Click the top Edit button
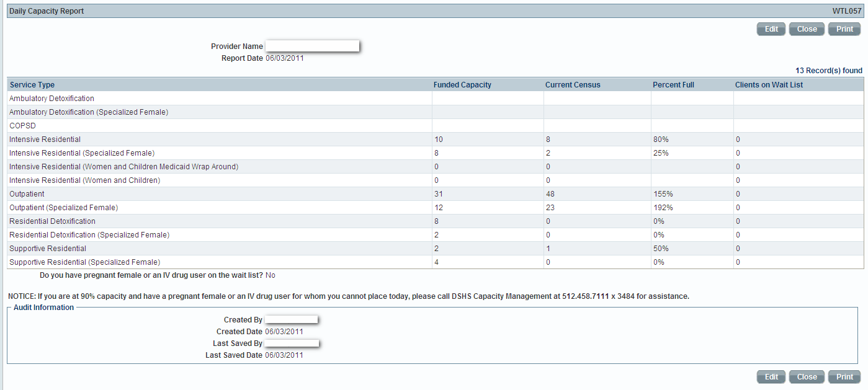The width and height of the screenshot is (868, 390). pos(771,29)
